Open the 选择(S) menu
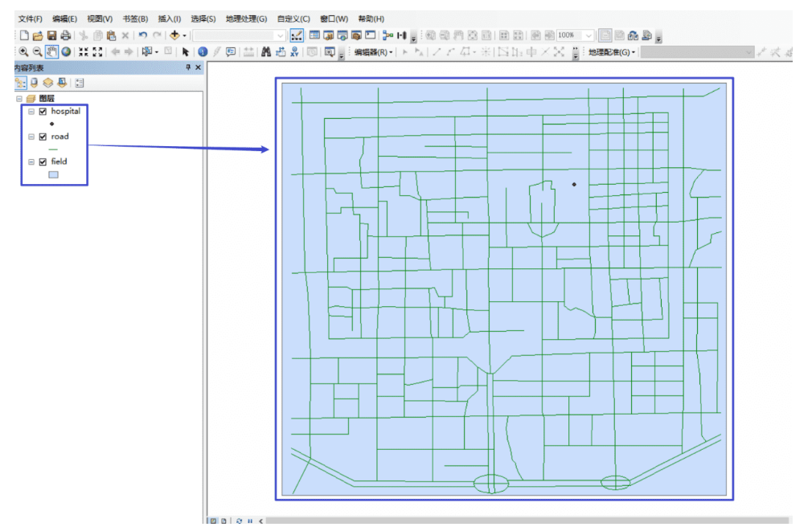The width and height of the screenshot is (812, 531). 203,18
